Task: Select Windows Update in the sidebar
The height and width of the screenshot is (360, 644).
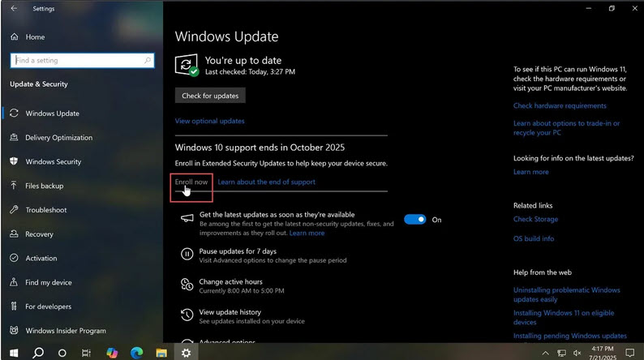Action: point(52,114)
